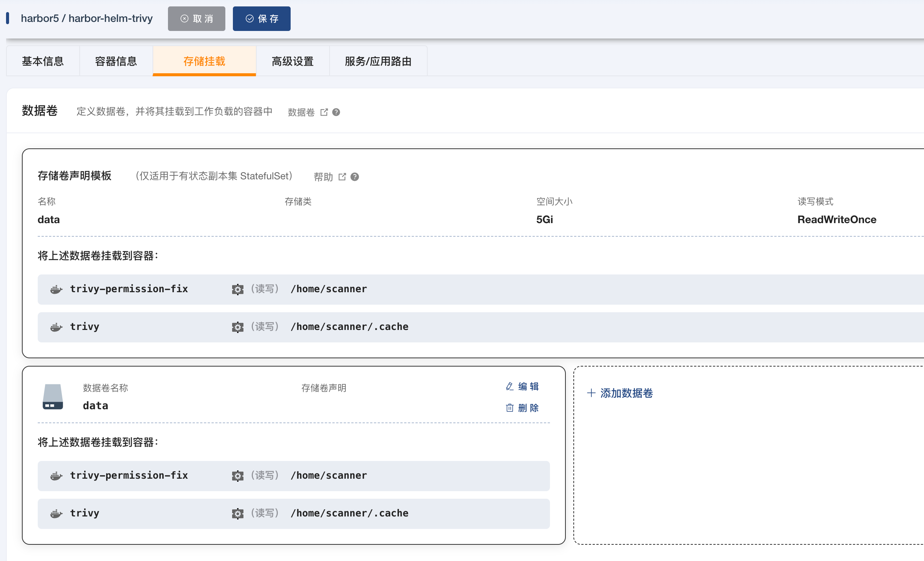Click gear icon for trivy-permission-fix in data volume card
Viewport: 924px width, 561px height.
[x=237, y=476]
